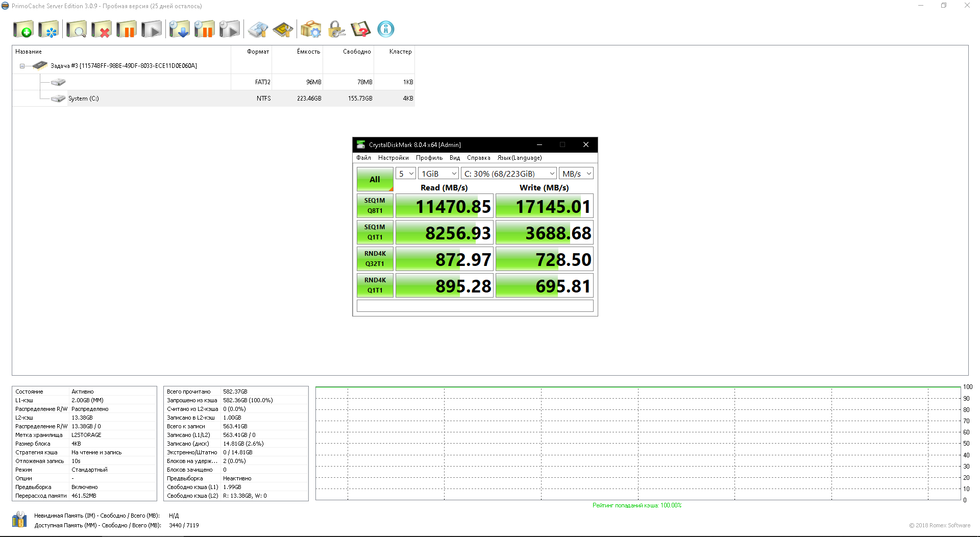Screen dimensions: 980x537
Task: Close the CrystalDiskMark window
Action: (x=586, y=144)
